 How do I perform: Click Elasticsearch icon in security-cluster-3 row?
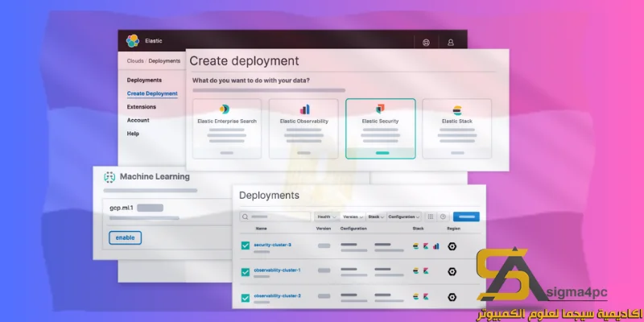[415, 246]
